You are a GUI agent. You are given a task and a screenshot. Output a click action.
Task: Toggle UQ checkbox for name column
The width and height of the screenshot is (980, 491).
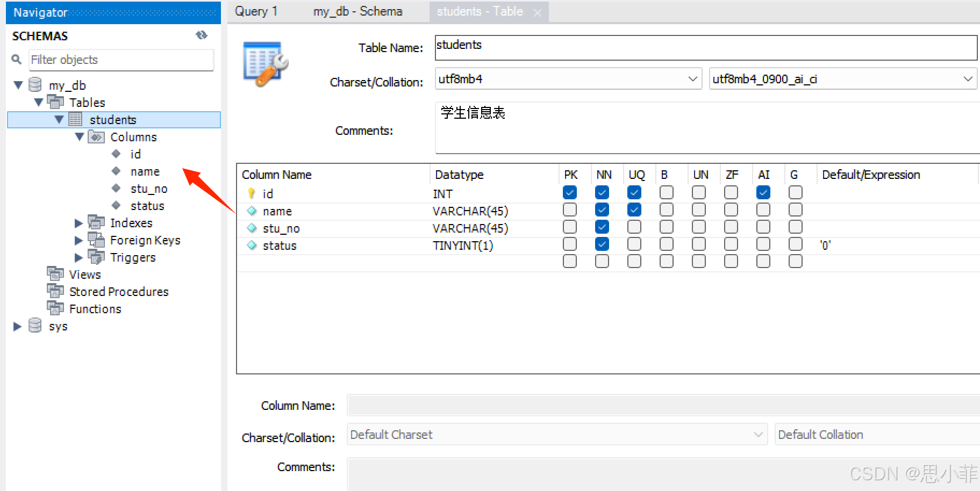point(634,210)
